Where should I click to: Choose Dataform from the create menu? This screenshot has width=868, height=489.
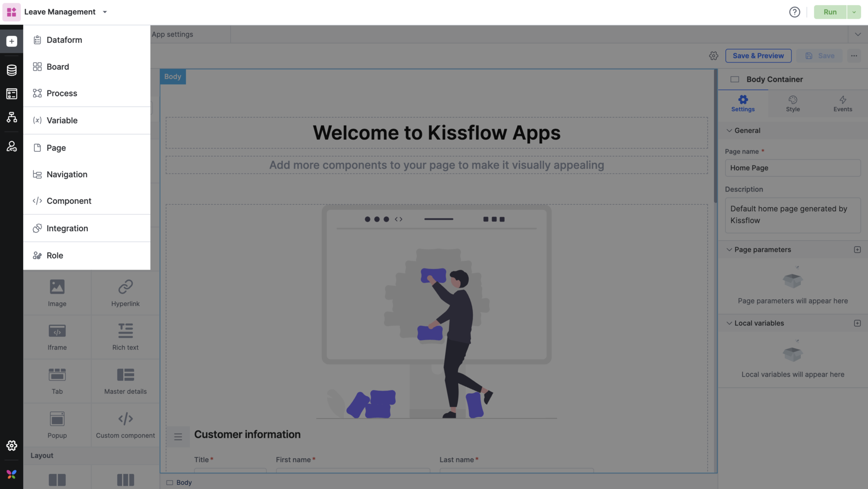click(x=87, y=40)
